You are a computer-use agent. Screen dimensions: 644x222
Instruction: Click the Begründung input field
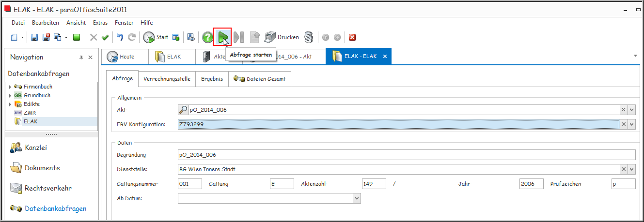click(x=407, y=155)
